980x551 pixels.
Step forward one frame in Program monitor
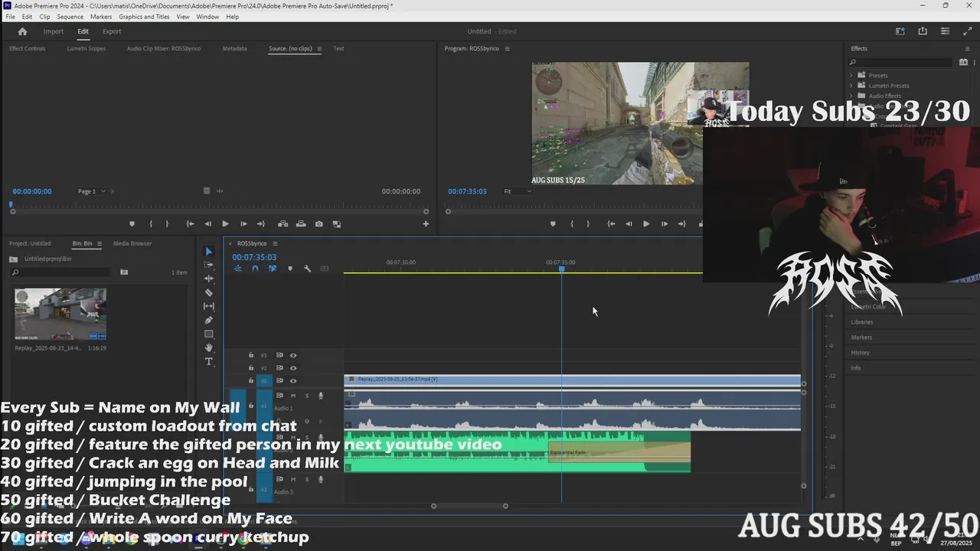(x=664, y=224)
